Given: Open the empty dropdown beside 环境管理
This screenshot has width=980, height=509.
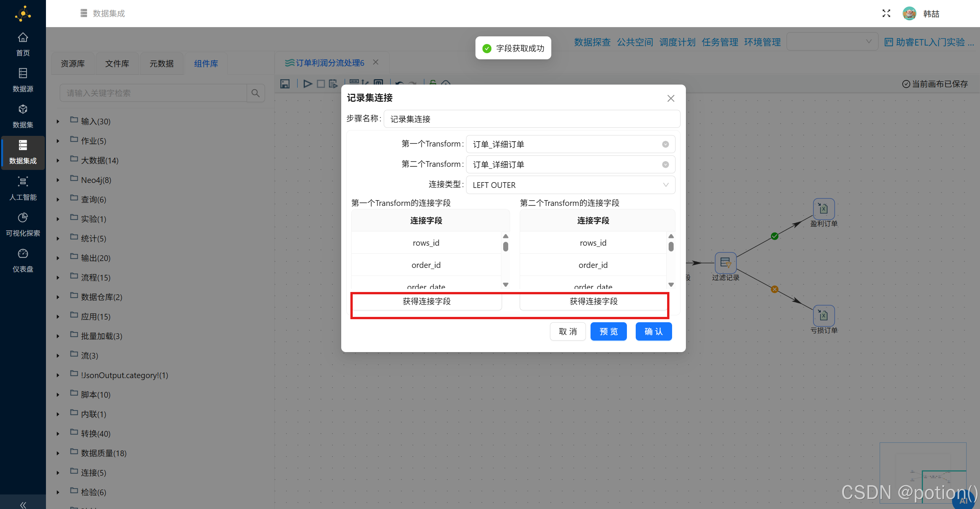Looking at the screenshot, I should (x=832, y=42).
